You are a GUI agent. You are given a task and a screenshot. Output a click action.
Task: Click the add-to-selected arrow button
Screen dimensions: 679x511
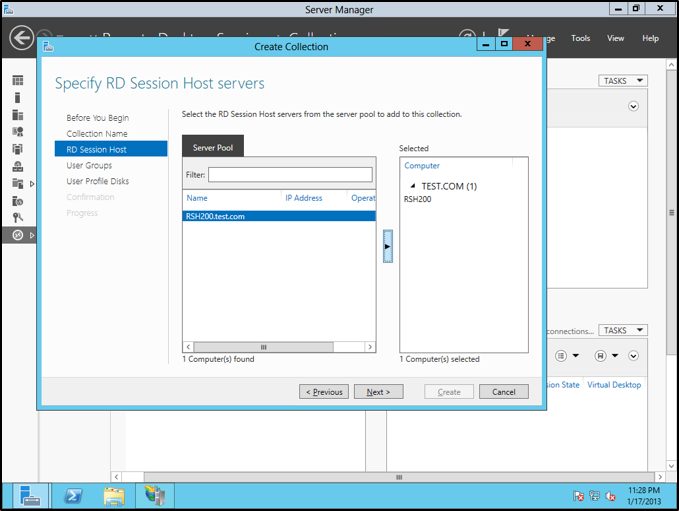(x=388, y=246)
